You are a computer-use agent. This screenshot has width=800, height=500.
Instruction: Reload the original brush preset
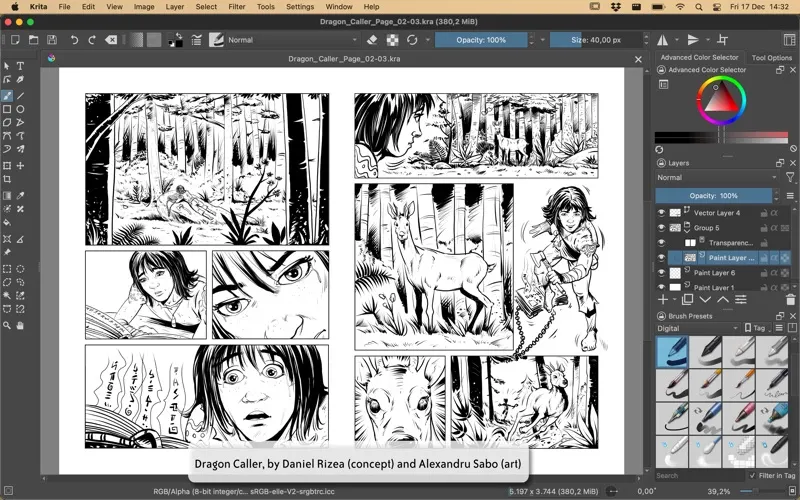412,40
